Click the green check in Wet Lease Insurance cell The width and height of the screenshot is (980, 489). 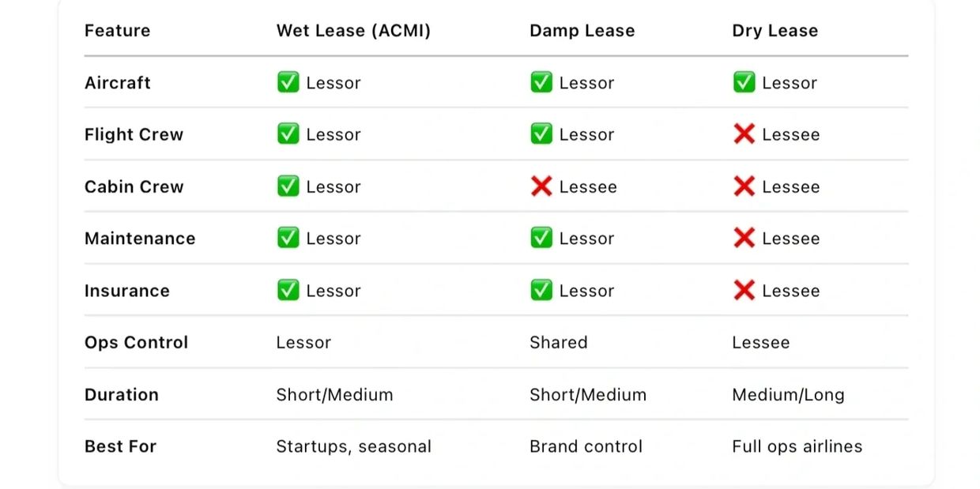[288, 290]
